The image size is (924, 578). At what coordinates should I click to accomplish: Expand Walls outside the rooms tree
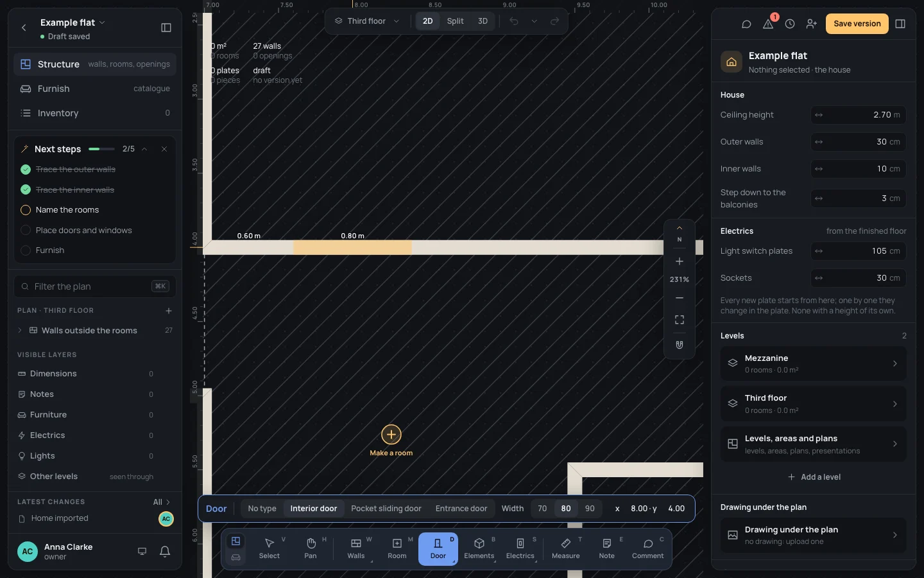(x=20, y=330)
